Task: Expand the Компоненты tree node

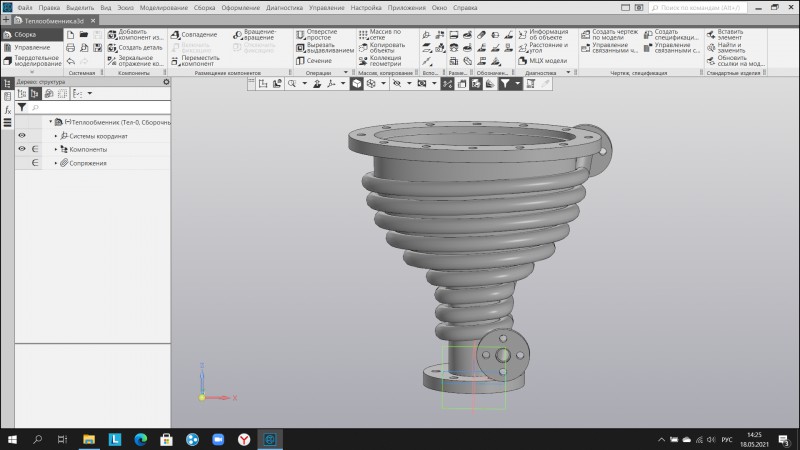Action: (56, 149)
